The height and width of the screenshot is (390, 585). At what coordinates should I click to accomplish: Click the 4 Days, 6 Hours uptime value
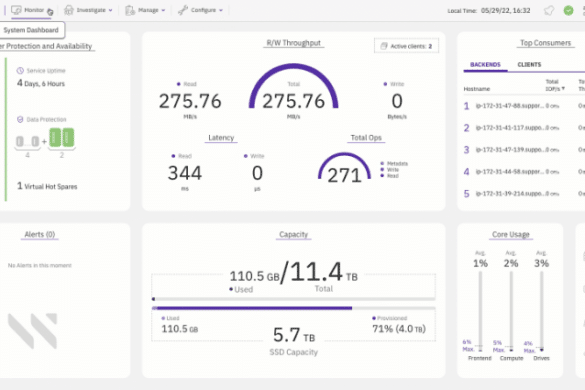click(x=41, y=83)
